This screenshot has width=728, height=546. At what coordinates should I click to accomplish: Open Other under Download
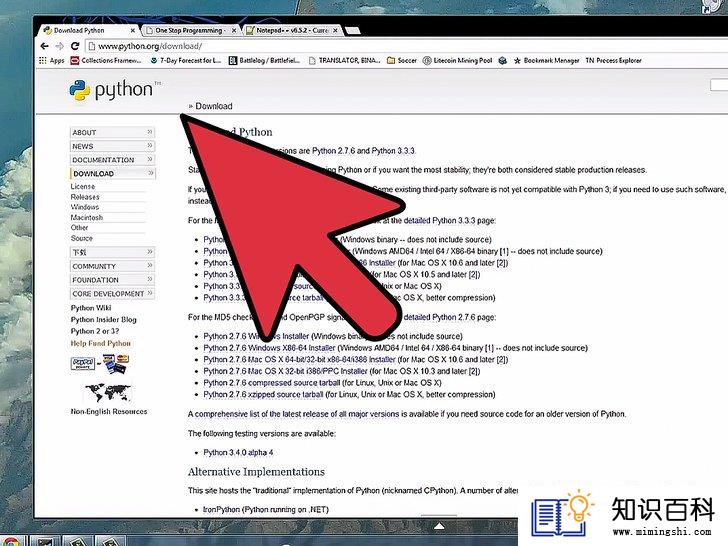pyautogui.click(x=79, y=228)
